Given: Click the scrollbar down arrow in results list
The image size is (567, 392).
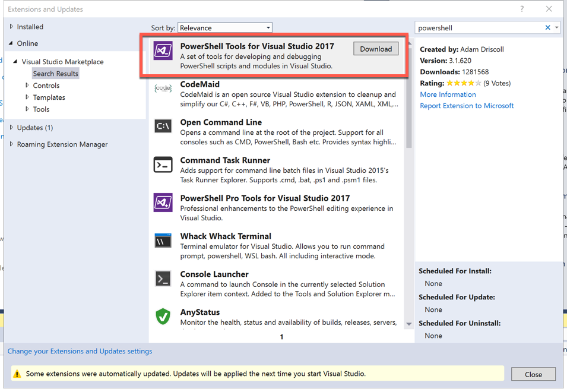Looking at the screenshot, I should click(x=409, y=324).
